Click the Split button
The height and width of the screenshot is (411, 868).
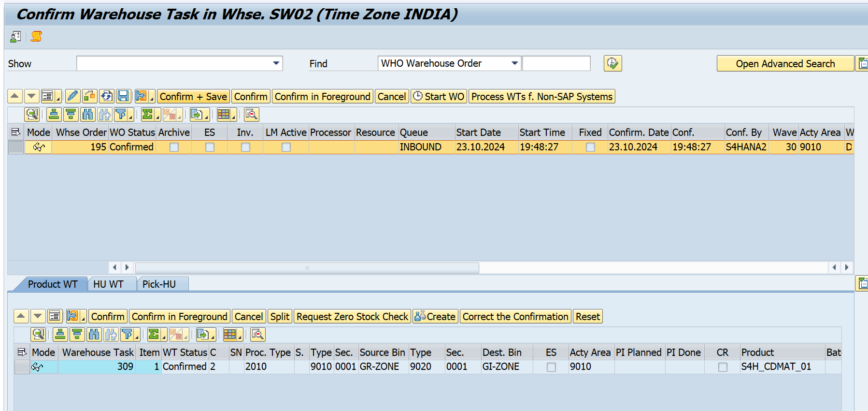[x=280, y=316]
